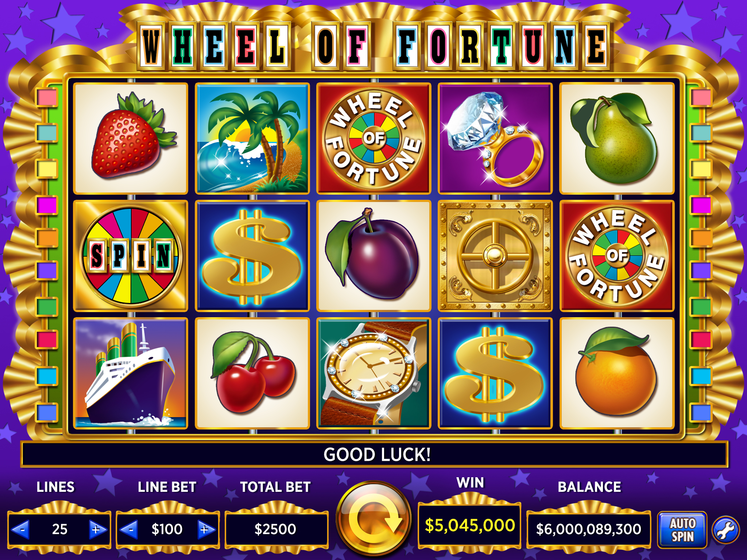Toggle the Auto Spin button
The width and height of the screenshot is (747, 560).
682,529
